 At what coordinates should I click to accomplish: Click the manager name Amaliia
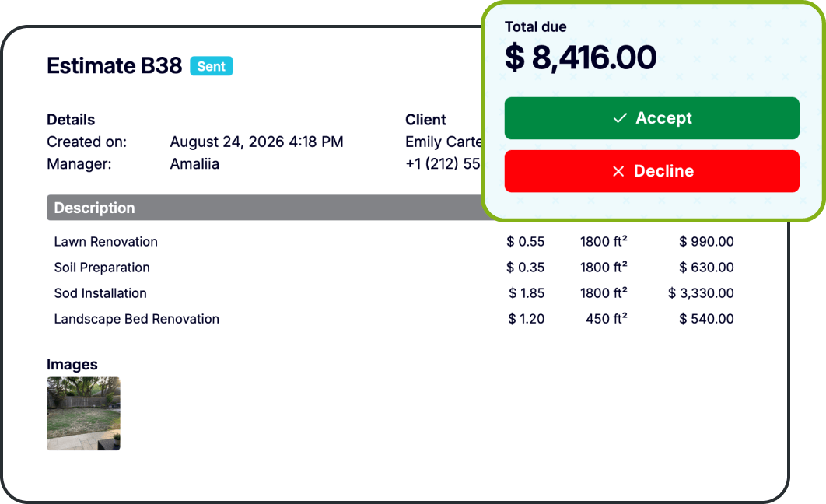point(194,164)
